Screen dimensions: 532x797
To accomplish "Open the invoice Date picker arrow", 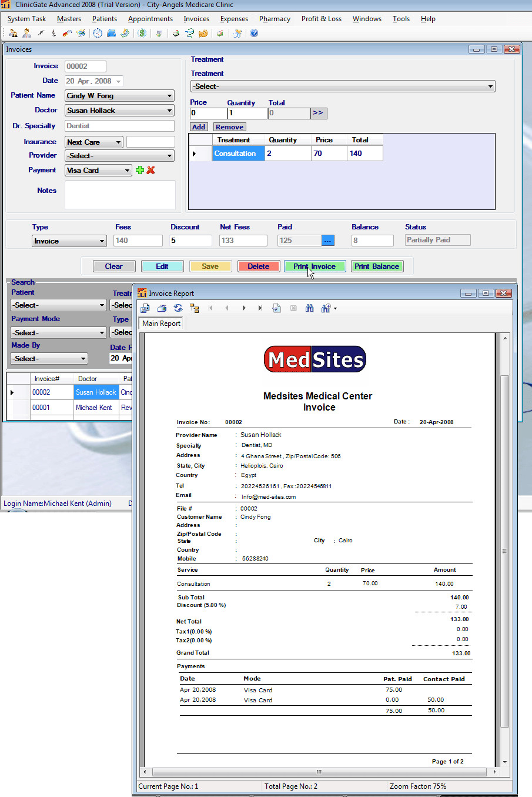I will tap(119, 82).
